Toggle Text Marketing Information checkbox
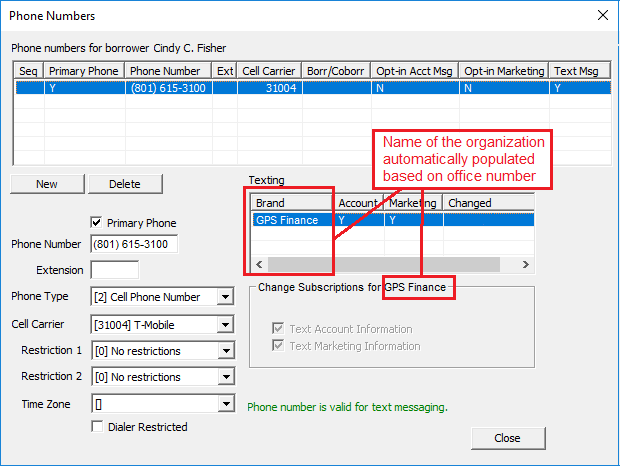Image resolution: width=620 pixels, height=466 pixels. coord(279,346)
